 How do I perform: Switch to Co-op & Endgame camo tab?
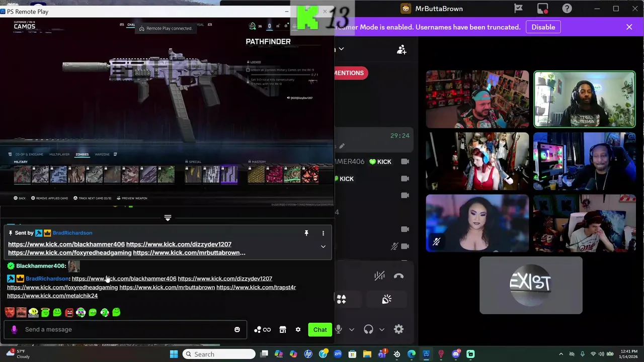pyautogui.click(x=28, y=154)
